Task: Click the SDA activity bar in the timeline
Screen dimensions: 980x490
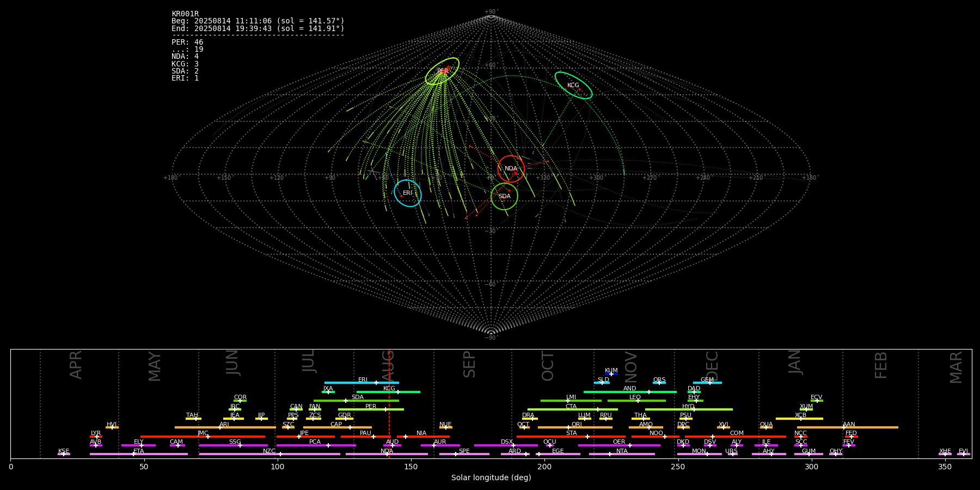Action: point(356,401)
